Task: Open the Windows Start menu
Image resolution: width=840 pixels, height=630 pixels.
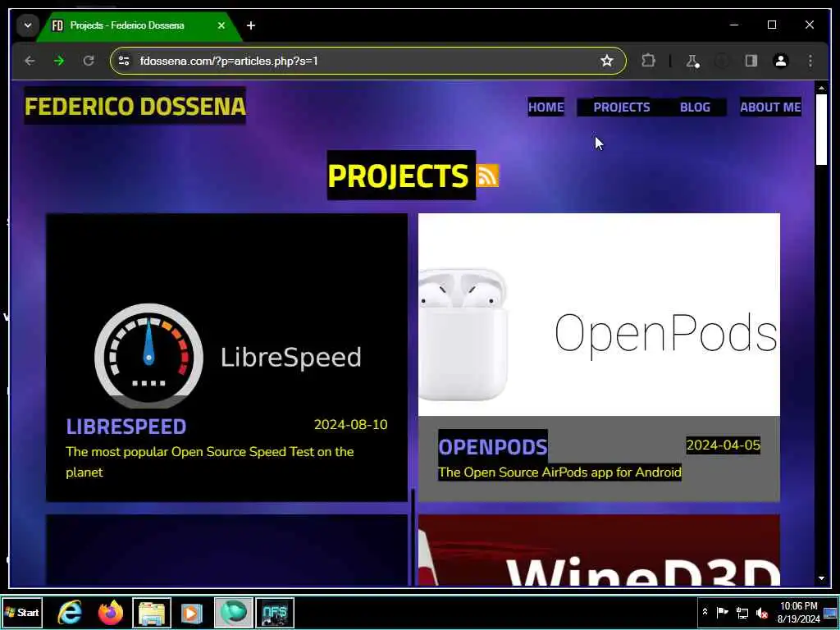Action: (x=22, y=612)
